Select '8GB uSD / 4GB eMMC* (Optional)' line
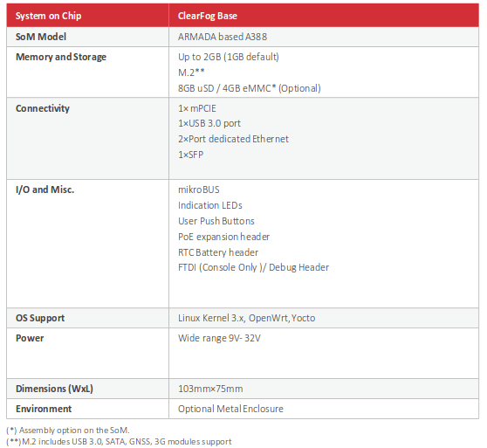 point(250,88)
